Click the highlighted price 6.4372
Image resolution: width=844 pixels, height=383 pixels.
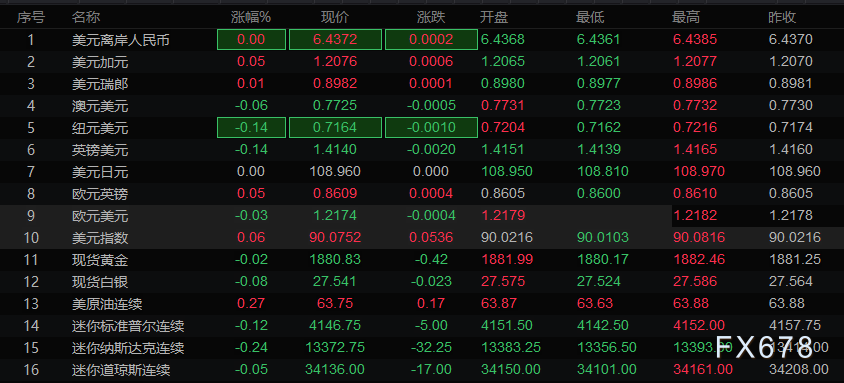335,40
